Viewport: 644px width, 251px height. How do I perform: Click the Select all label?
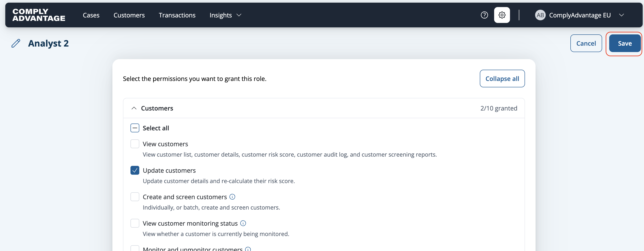coord(156,128)
